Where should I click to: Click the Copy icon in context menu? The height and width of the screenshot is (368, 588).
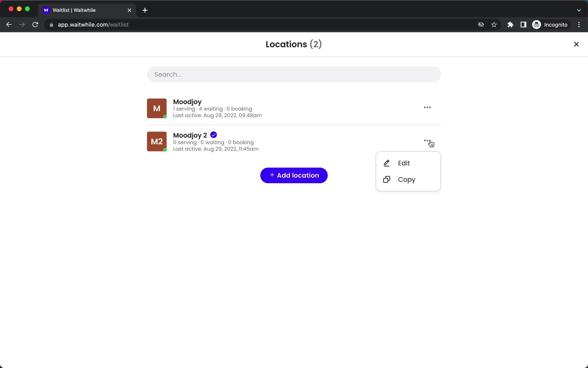(x=387, y=179)
